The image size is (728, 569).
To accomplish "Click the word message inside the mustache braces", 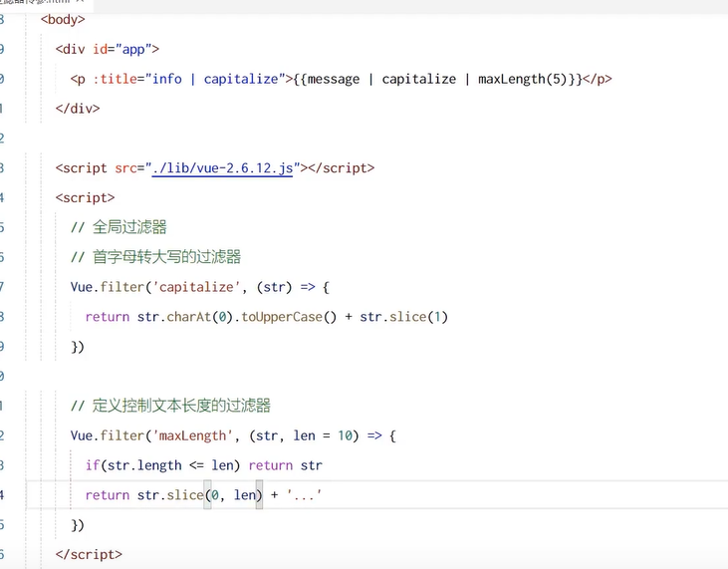I will [334, 80].
